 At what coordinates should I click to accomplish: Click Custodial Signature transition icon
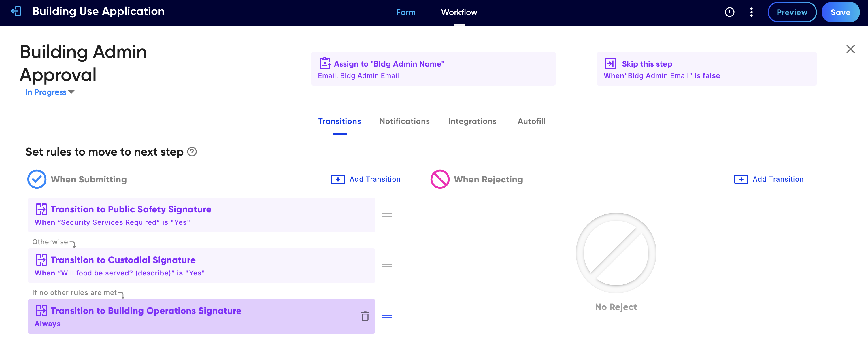pos(41,260)
